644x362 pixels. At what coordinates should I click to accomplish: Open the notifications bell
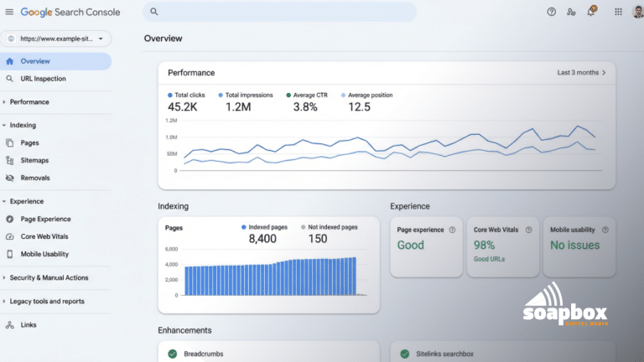[591, 11]
